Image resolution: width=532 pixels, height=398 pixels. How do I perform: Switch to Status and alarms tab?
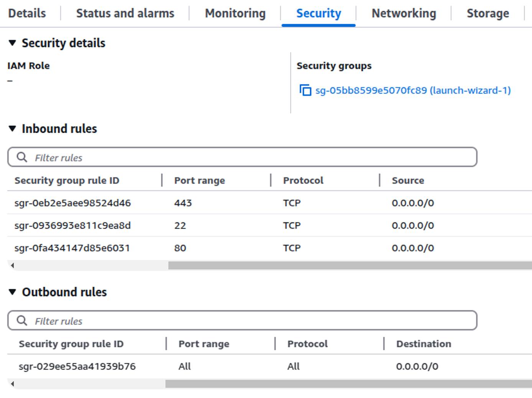(125, 13)
